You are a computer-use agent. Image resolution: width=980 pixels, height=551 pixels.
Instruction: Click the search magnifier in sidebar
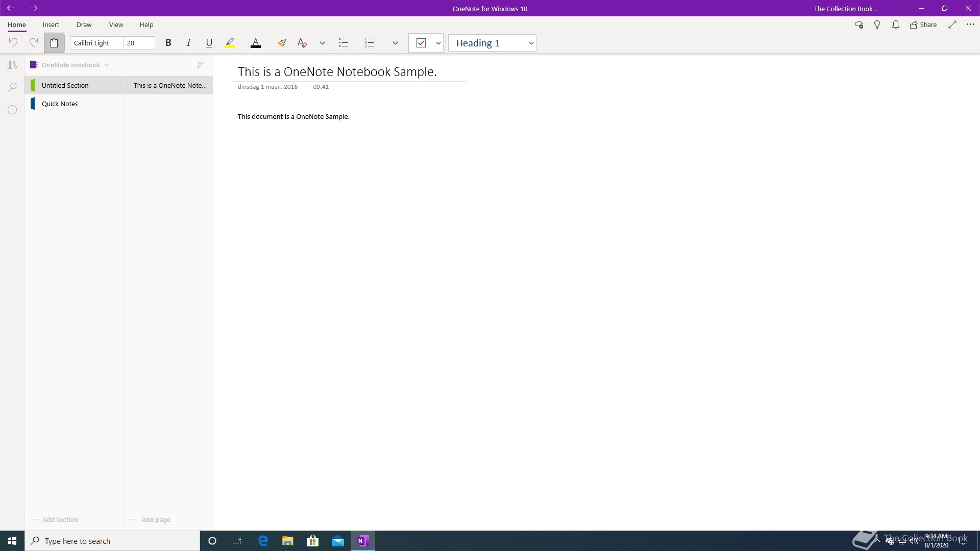(x=12, y=87)
